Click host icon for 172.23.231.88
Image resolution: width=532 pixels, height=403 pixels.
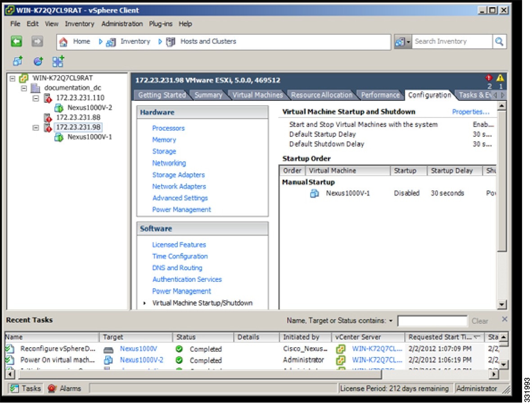[48, 118]
